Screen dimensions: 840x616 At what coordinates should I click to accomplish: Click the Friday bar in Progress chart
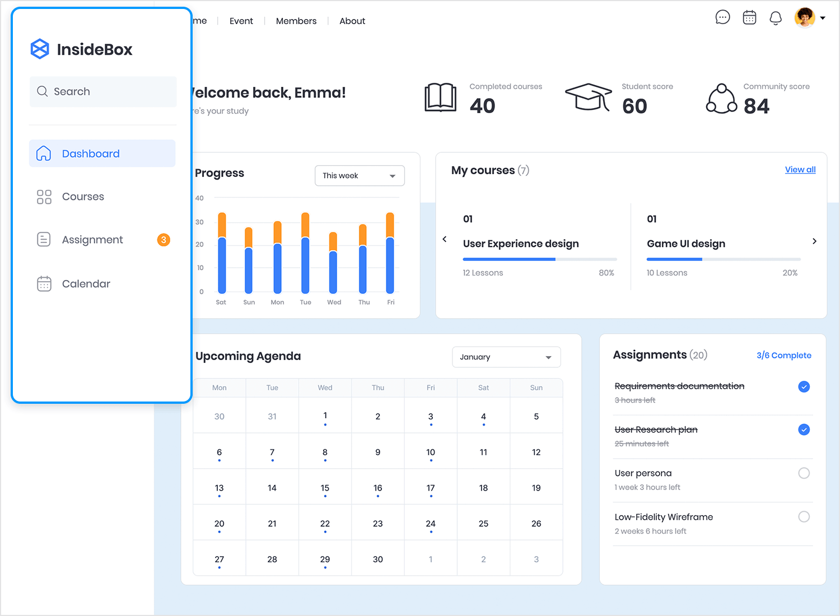(390, 253)
